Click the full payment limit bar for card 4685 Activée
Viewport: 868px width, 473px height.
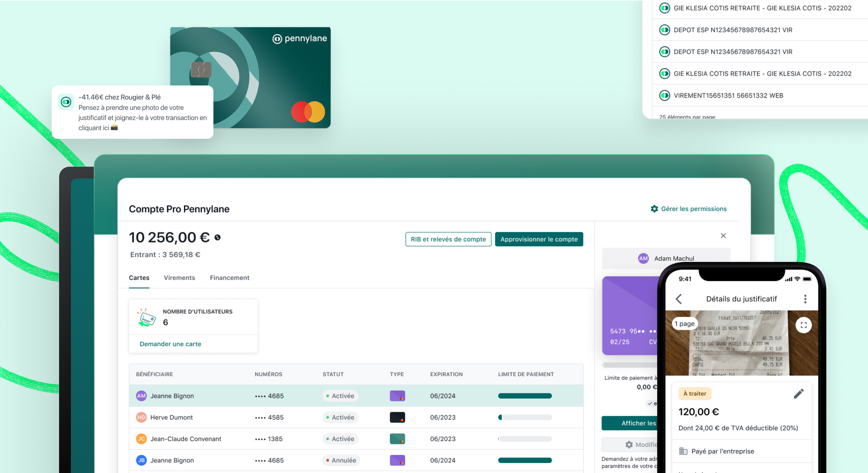(x=525, y=396)
